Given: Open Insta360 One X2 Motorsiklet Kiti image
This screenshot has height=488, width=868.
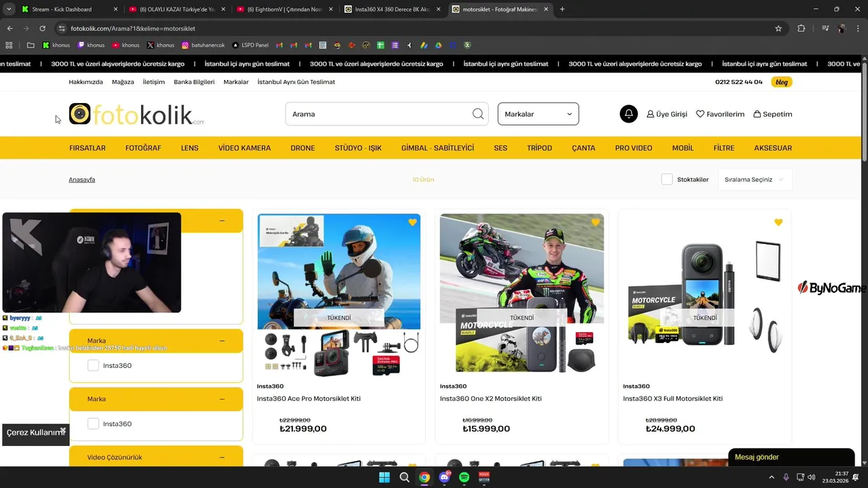Looking at the screenshot, I should 522,295.
